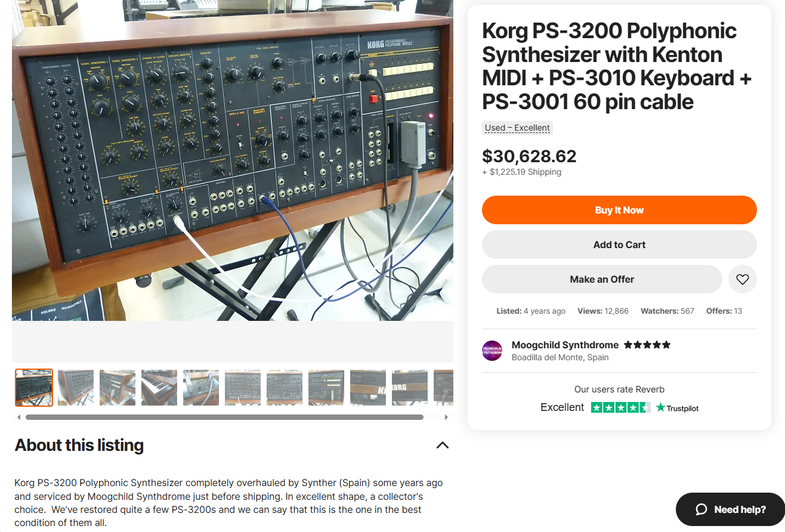The image size is (785, 532).
Task: Select the thumbnail showing KORG logo closeup
Action: tap(410, 388)
